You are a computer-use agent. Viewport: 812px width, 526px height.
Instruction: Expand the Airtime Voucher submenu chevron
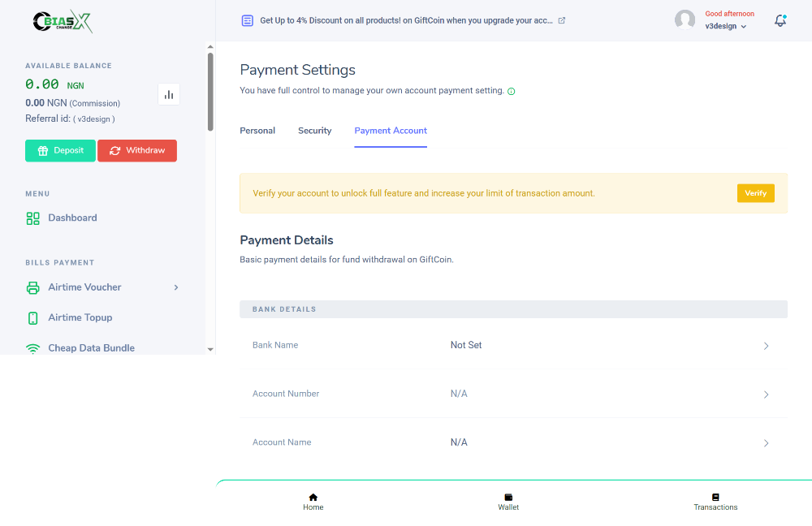coord(175,287)
